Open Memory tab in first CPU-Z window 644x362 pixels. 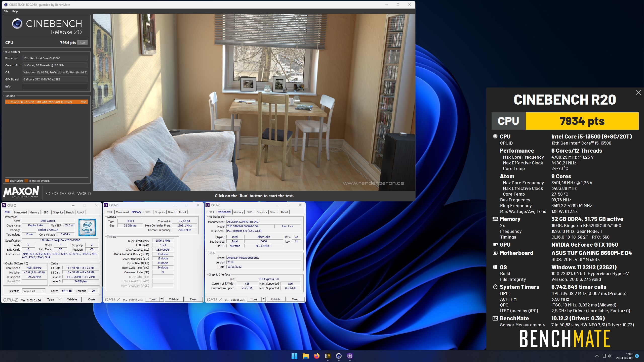tap(34, 212)
